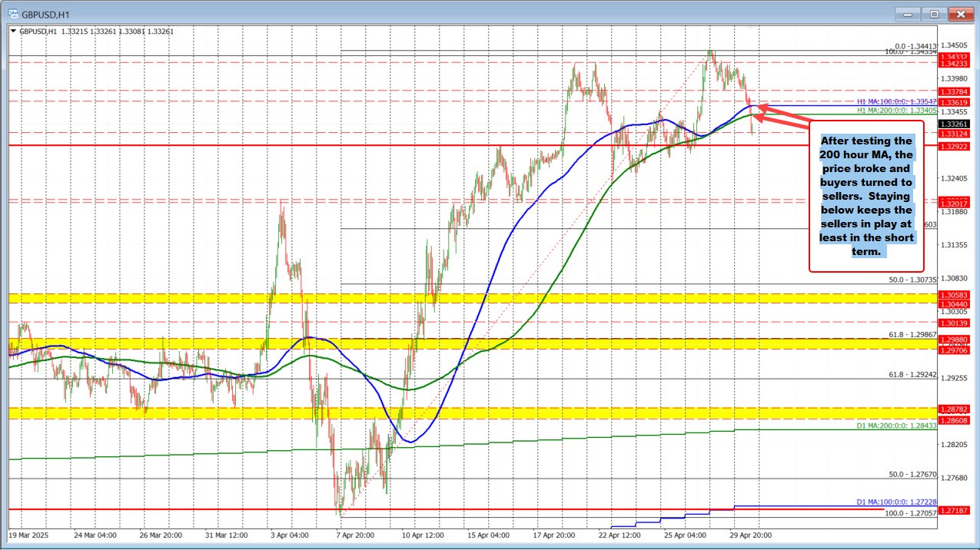Select the green H1 MA:200 price label
The height and width of the screenshot is (550, 980).
point(891,110)
